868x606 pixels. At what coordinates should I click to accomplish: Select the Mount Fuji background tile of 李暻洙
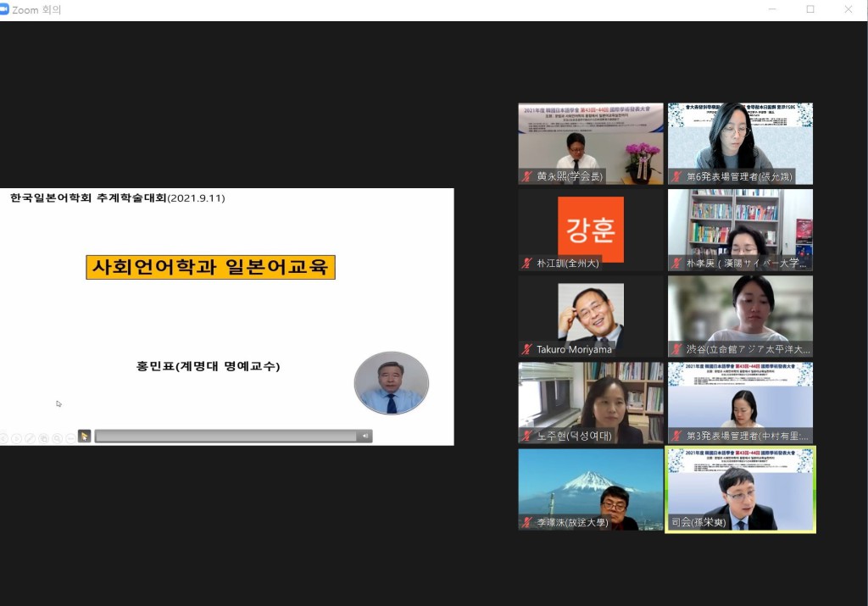pos(591,489)
